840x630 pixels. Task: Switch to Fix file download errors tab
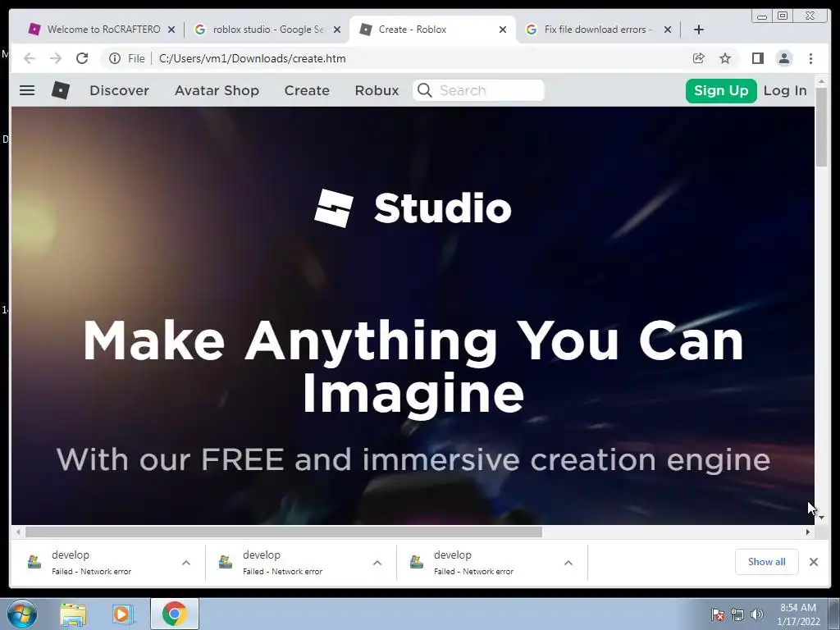(597, 30)
